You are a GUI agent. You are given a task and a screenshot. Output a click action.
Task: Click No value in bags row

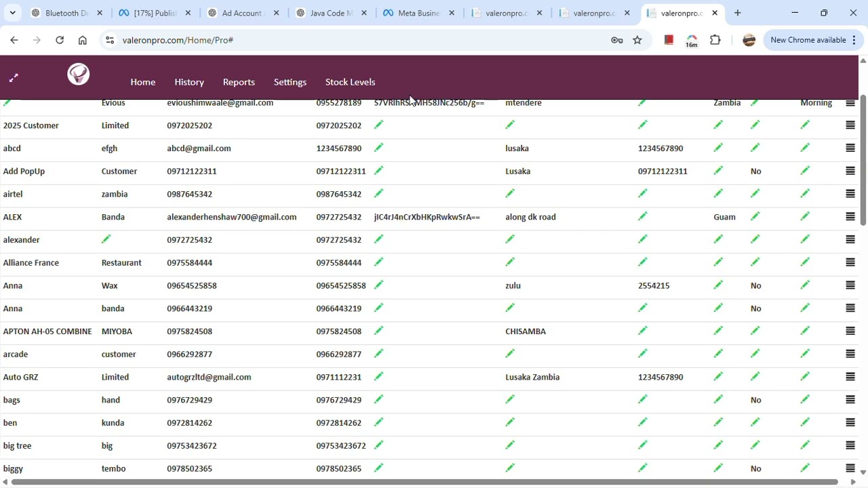click(756, 401)
